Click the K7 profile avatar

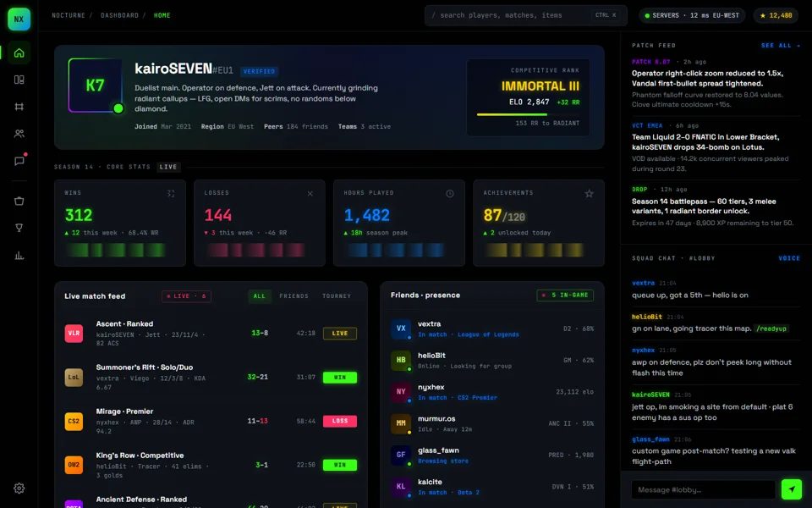click(96, 85)
